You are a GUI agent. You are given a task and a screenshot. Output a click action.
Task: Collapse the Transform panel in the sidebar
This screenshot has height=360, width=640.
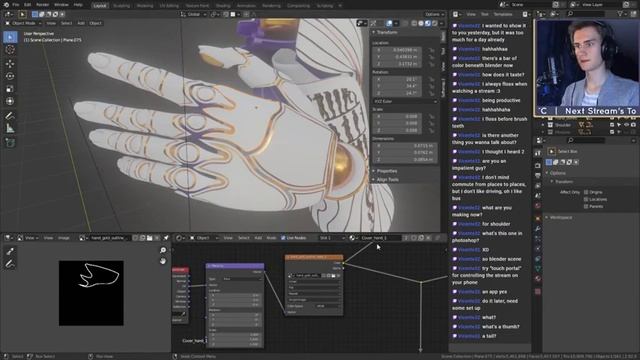(386, 32)
